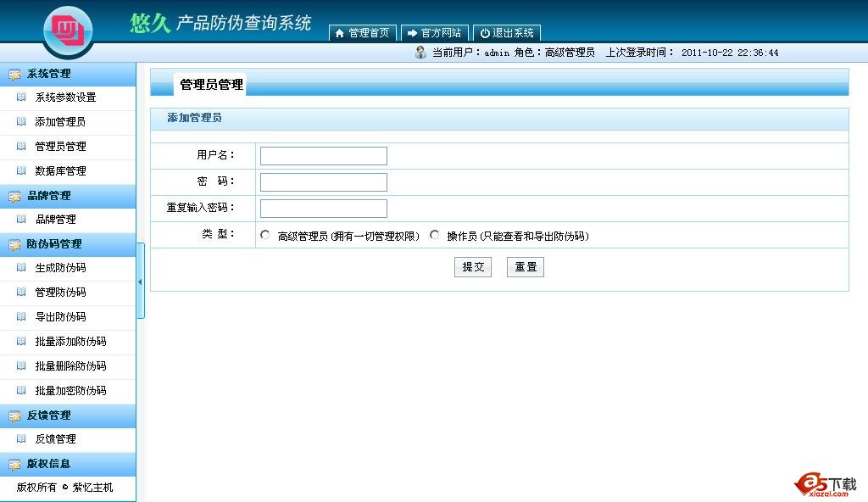Click the home icon beside 管理首页
868x502 pixels.
pos(339,33)
